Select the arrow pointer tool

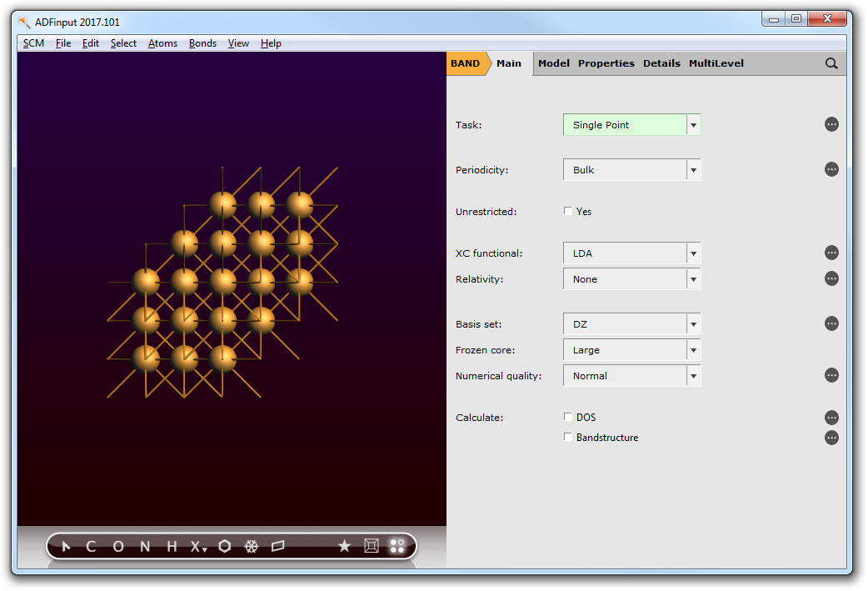point(67,547)
